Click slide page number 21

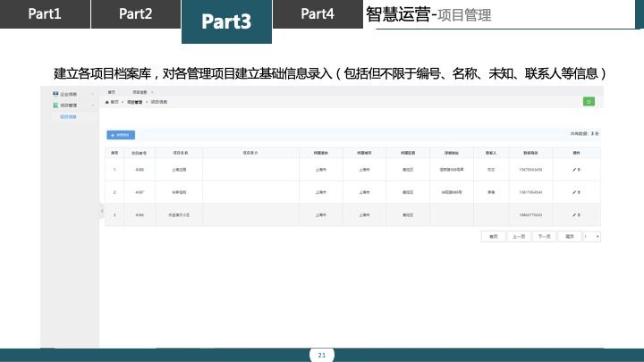point(322,356)
